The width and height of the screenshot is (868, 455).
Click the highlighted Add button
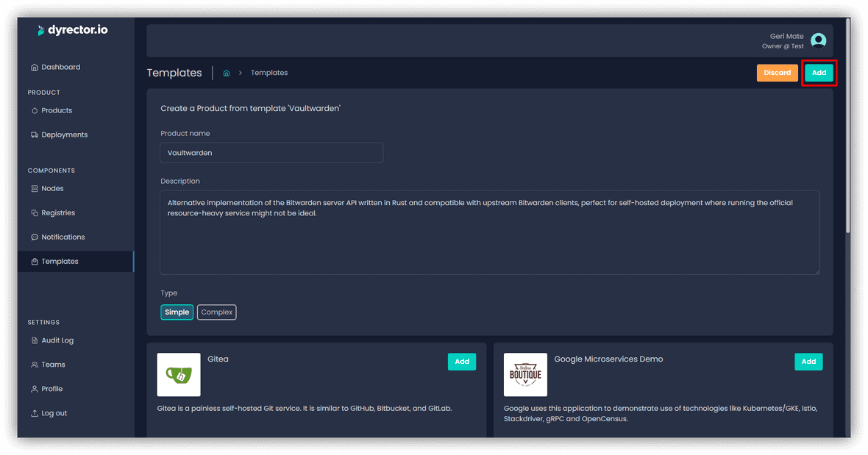point(819,73)
